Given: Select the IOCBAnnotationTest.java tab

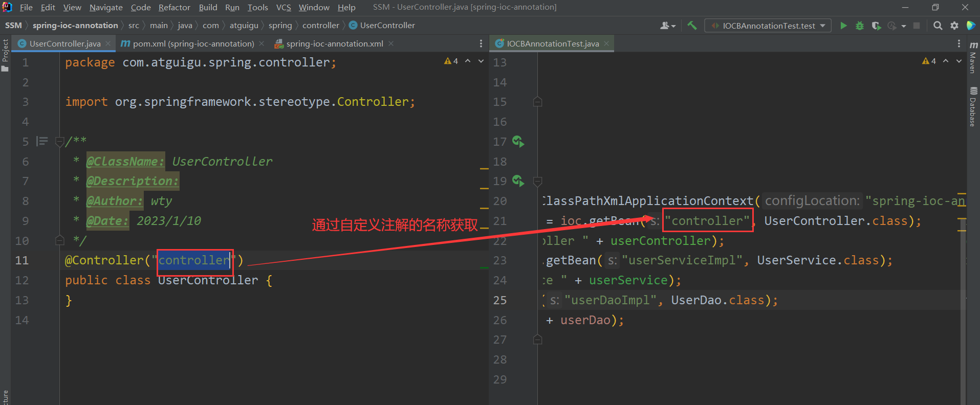Looking at the screenshot, I should click(x=553, y=44).
